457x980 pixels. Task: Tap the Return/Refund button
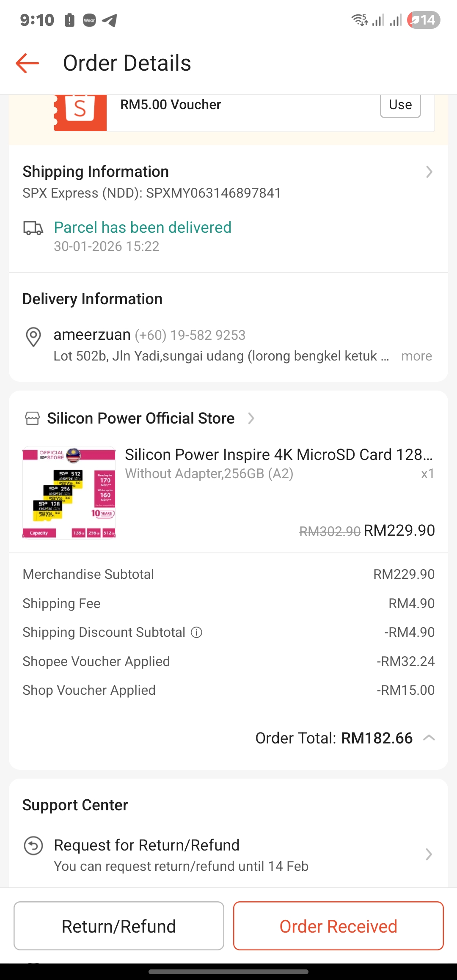click(119, 926)
